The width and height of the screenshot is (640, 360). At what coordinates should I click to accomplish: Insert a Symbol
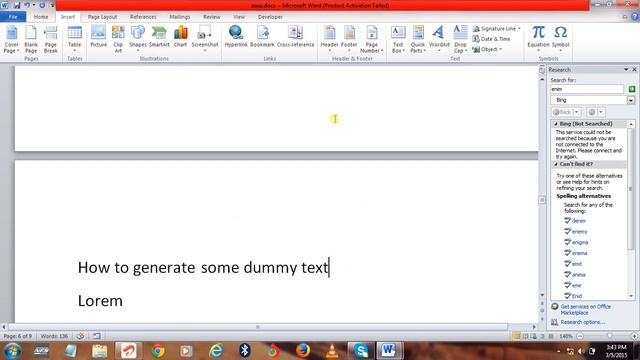pos(560,38)
